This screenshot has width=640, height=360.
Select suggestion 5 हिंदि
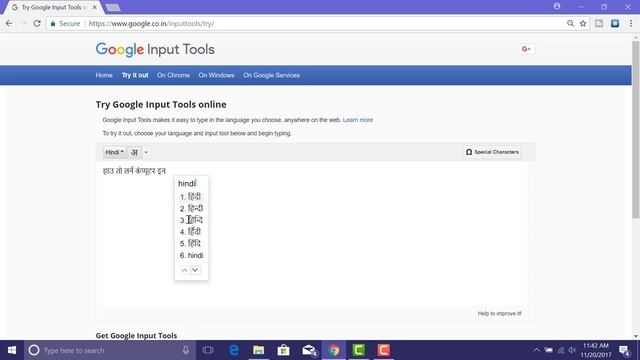tap(191, 244)
